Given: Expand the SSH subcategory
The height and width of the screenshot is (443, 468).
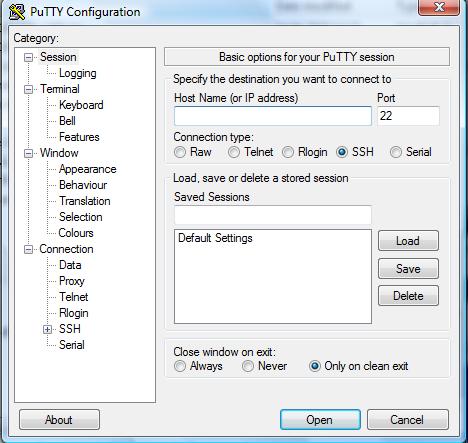Looking at the screenshot, I should [x=47, y=329].
